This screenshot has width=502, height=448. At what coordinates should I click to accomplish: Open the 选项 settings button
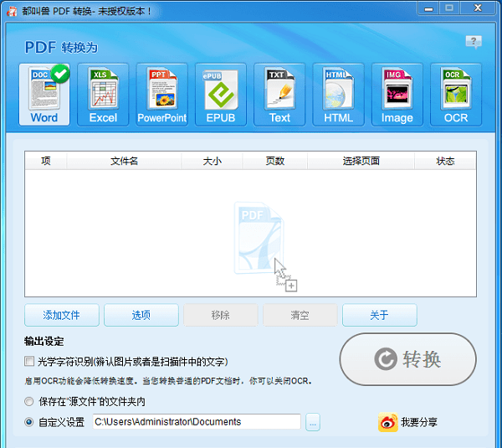pyautogui.click(x=141, y=316)
